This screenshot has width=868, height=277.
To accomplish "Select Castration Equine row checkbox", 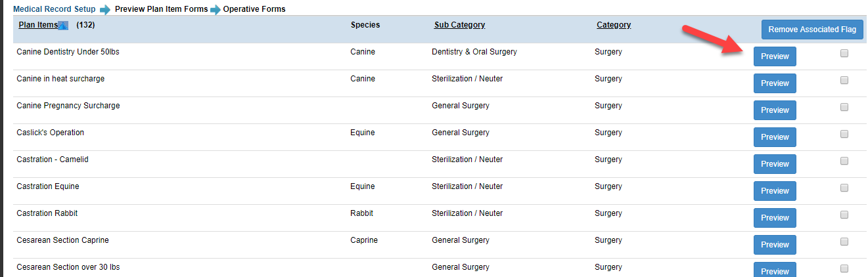I will [x=844, y=188].
